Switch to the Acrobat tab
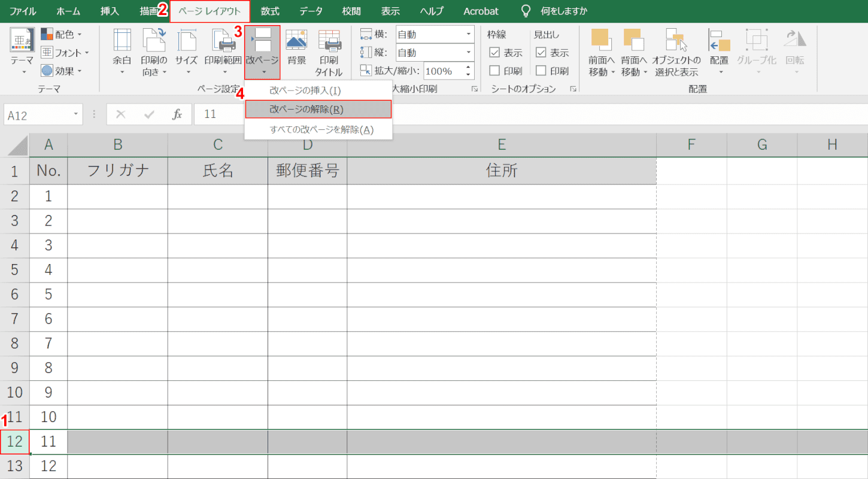This screenshot has height=479, width=868. click(x=481, y=11)
